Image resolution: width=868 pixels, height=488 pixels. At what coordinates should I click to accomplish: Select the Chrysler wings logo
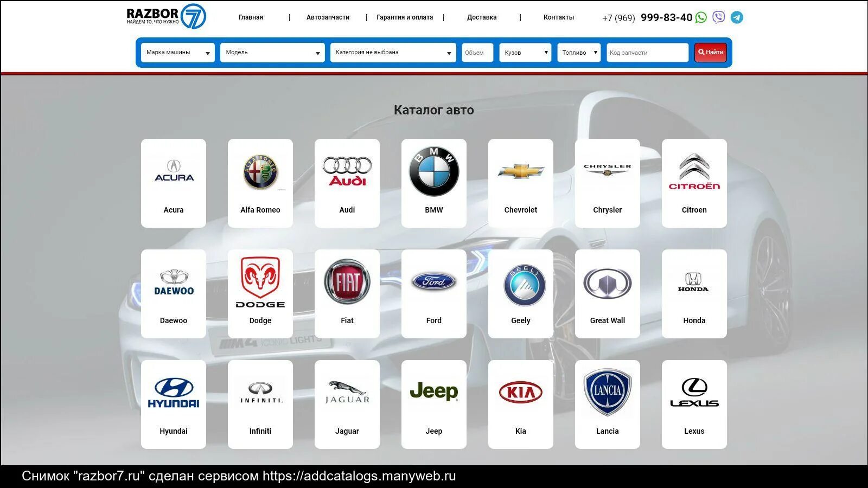point(608,170)
